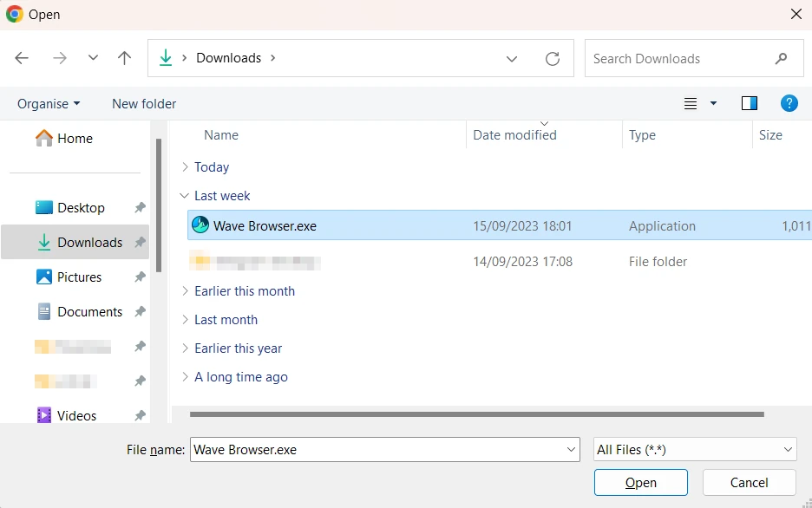
Task: Click the search magnifier icon
Action: (781, 58)
